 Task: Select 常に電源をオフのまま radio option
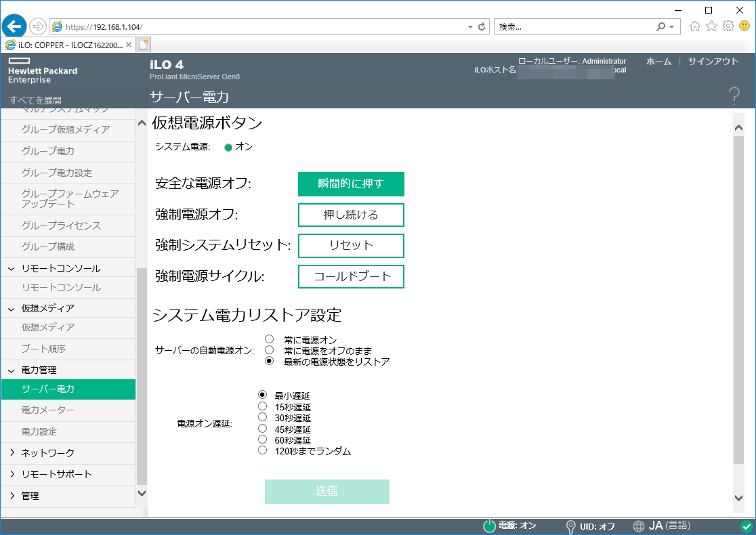point(269,350)
